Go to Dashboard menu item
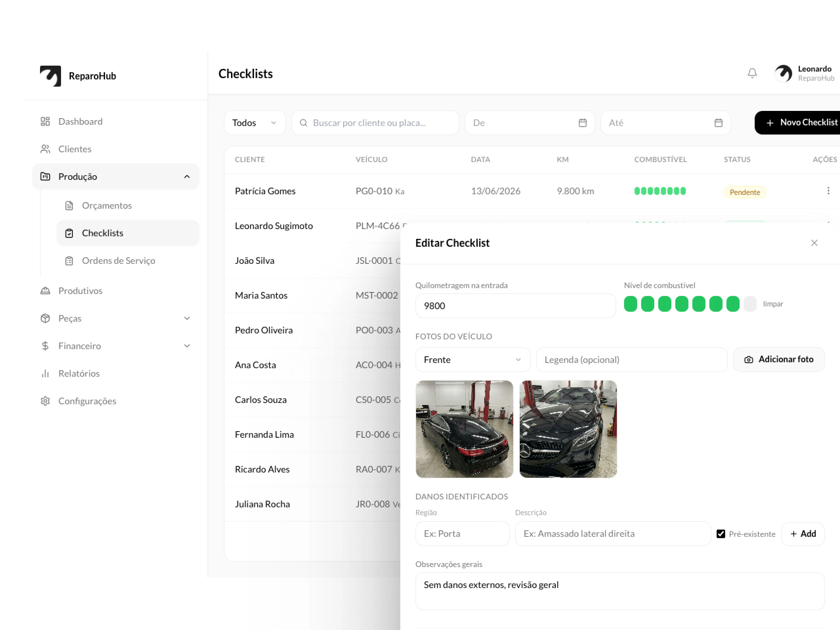The width and height of the screenshot is (840, 630). pos(115,121)
